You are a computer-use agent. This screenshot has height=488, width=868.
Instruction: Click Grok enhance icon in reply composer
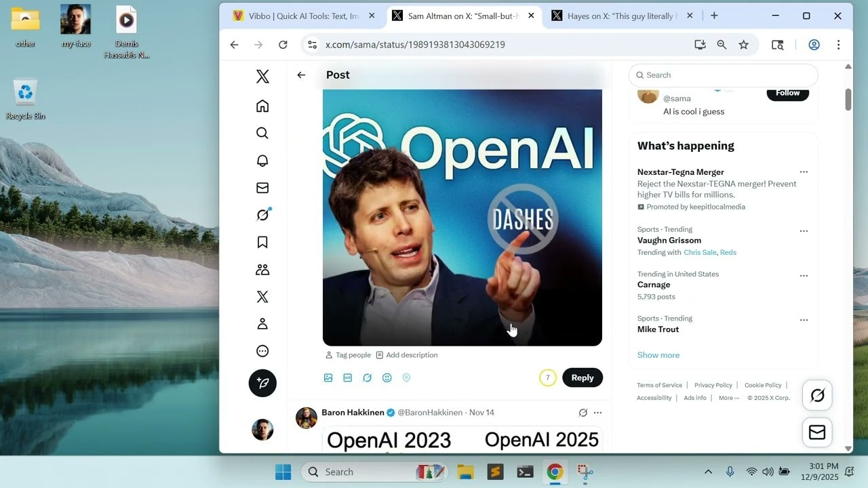pyautogui.click(x=367, y=378)
